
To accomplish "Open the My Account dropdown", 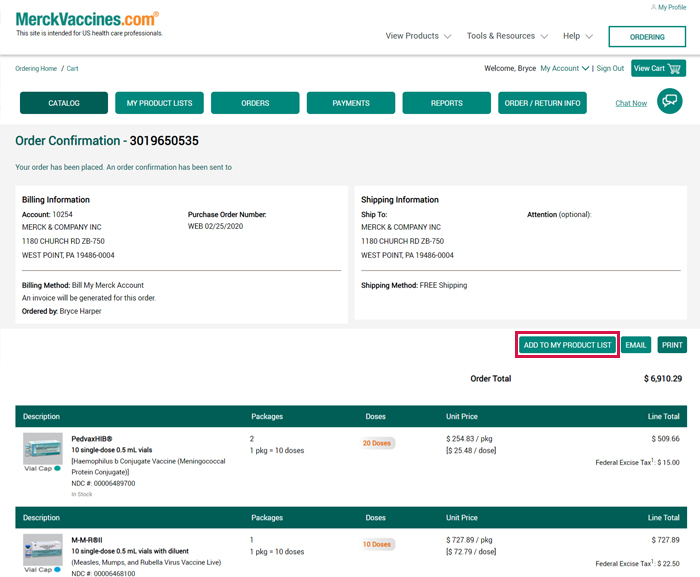I will click(x=565, y=68).
